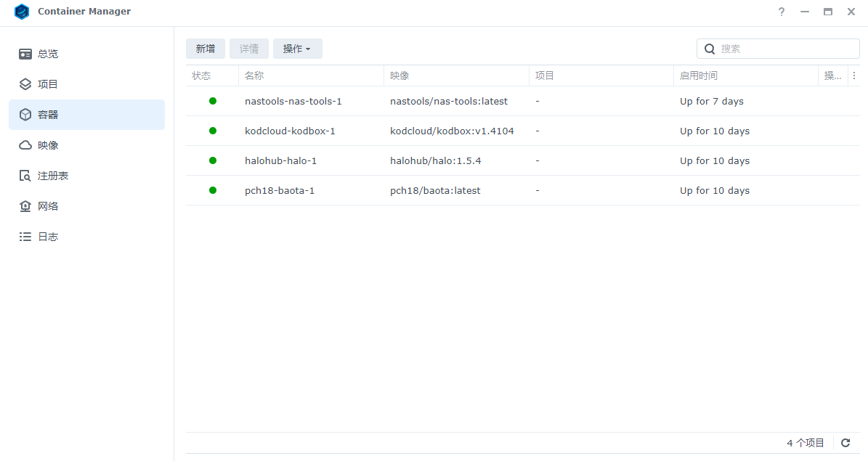
Task: Click green status dot of pch18-baota-1
Action: click(213, 190)
